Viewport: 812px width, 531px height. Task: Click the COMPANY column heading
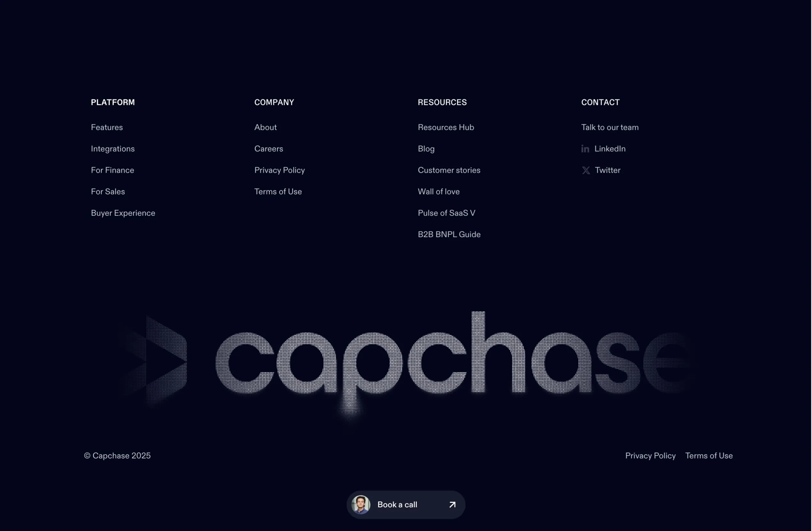tap(274, 102)
